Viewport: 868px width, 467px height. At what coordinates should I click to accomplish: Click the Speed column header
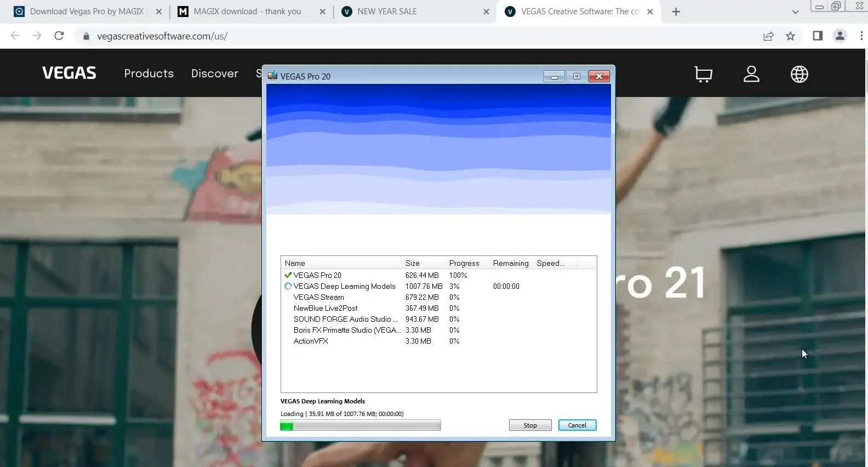pos(555,263)
